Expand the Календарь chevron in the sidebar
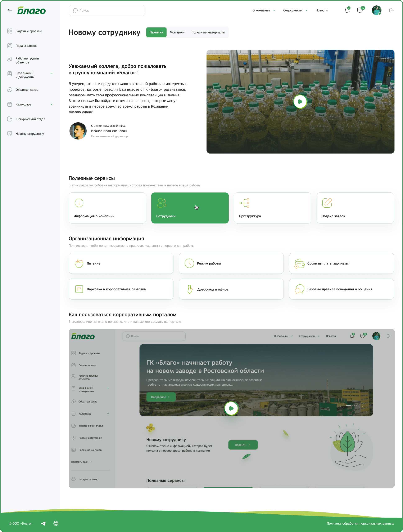The height and width of the screenshot is (532, 403). (x=51, y=104)
